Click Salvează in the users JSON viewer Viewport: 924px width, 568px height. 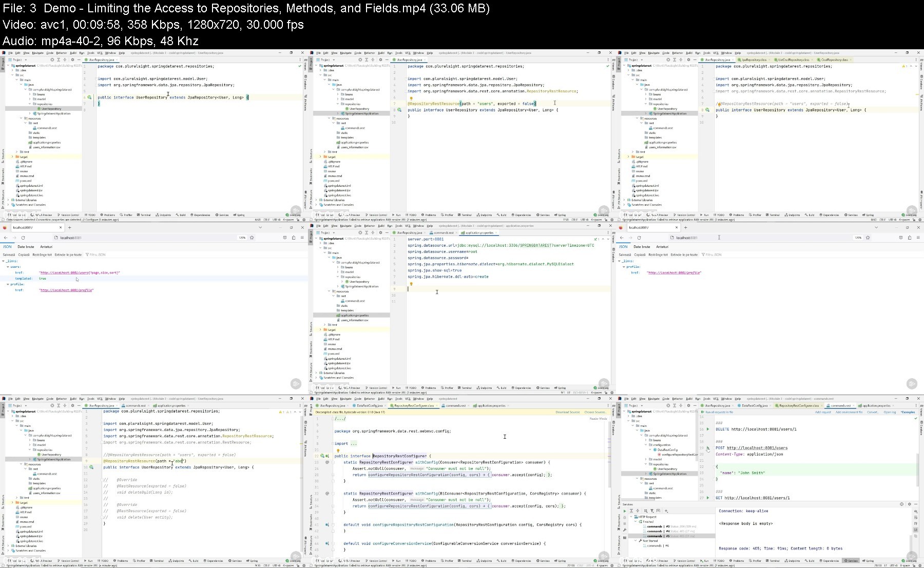pyautogui.click(x=9, y=254)
